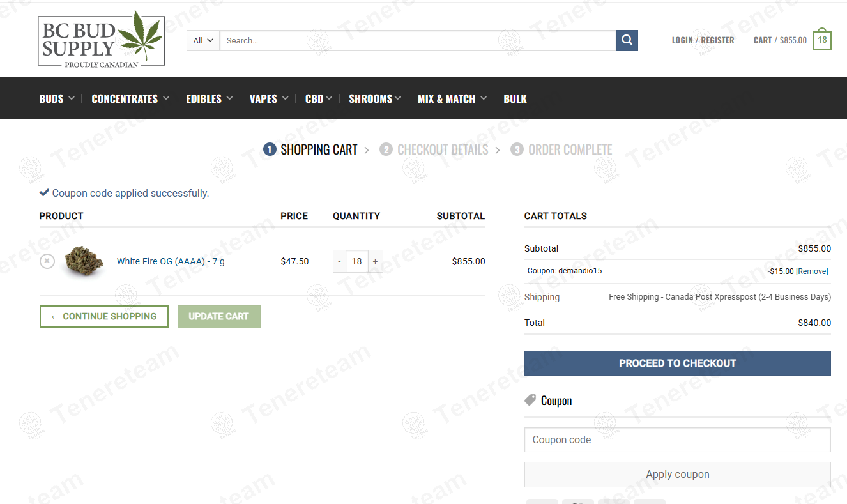Image resolution: width=847 pixels, height=504 pixels.
Task: Click the search magnifier button
Action: pos(627,40)
